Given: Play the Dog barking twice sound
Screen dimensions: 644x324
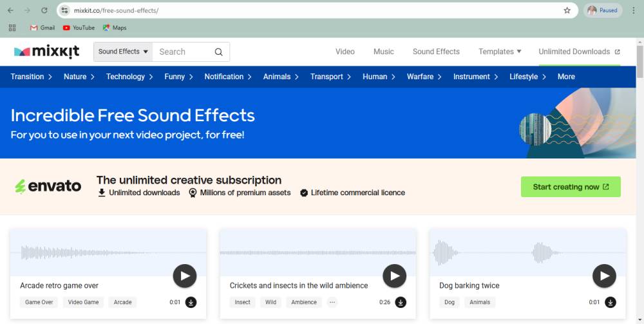Looking at the screenshot, I should (604, 276).
